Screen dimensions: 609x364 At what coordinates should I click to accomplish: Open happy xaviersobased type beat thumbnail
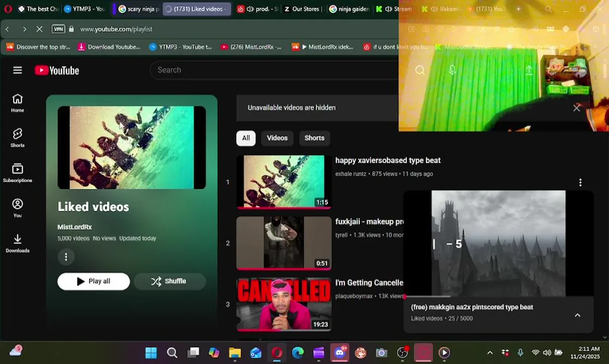(284, 182)
